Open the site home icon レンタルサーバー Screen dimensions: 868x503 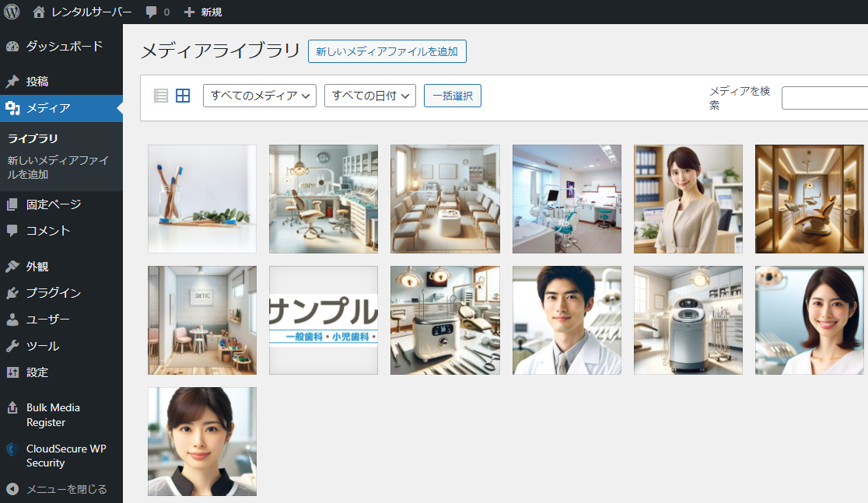(40, 12)
